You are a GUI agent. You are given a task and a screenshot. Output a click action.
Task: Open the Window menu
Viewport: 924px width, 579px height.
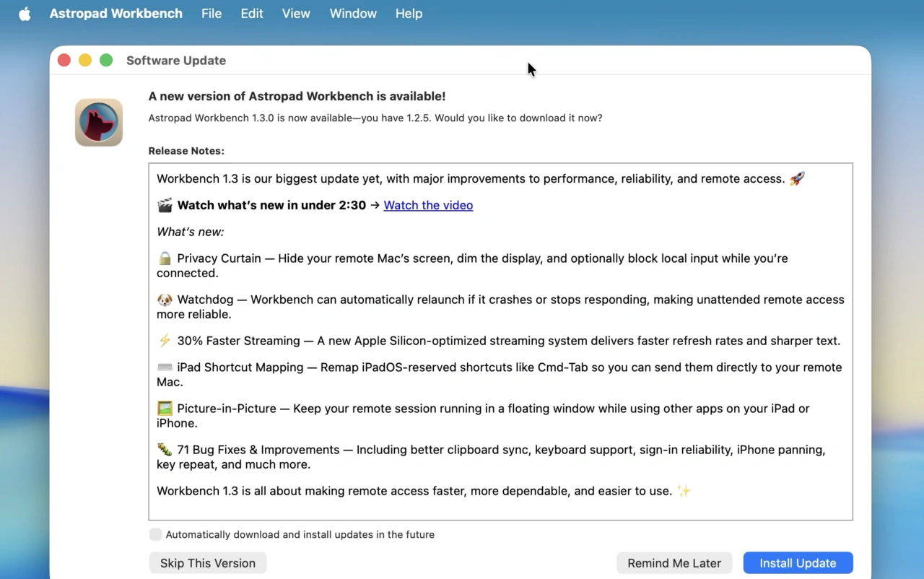click(x=353, y=14)
